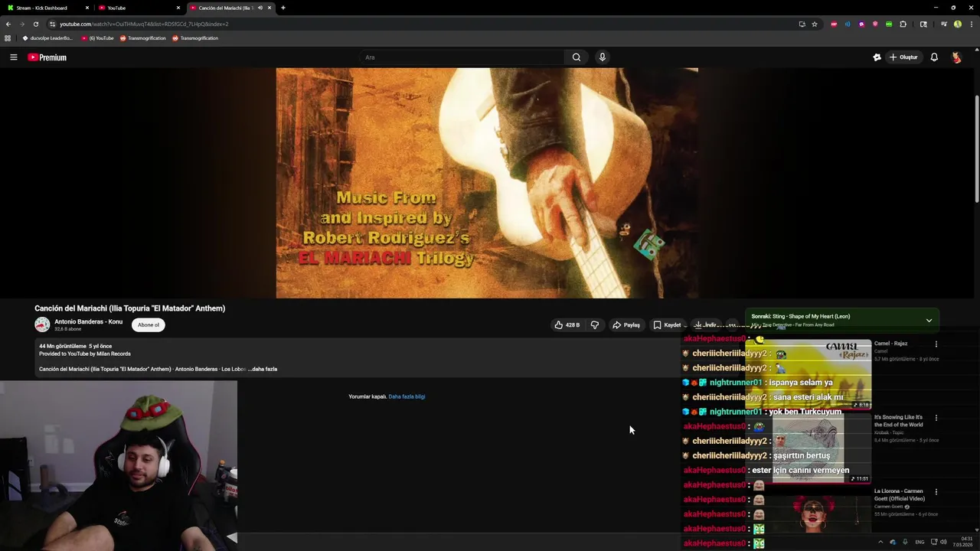Click the search magnifier button
This screenshot has height=551, width=980.
(577, 57)
